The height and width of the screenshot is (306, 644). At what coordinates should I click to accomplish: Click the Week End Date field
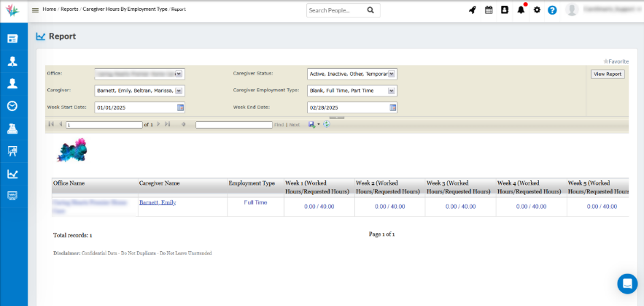[347, 107]
